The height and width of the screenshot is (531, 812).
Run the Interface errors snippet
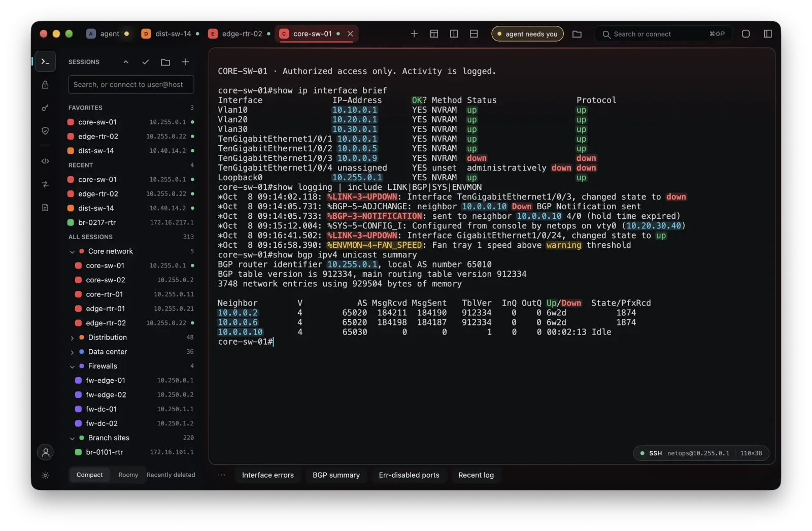pyautogui.click(x=267, y=475)
